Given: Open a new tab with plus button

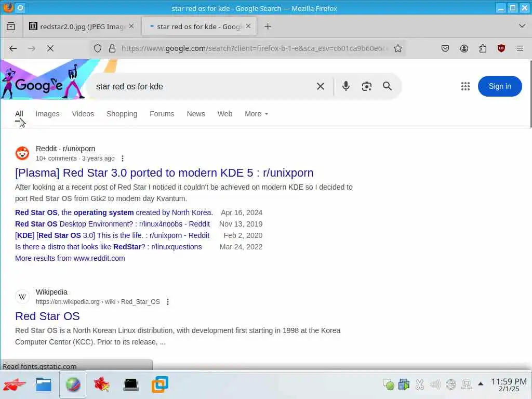Looking at the screenshot, I should pyautogui.click(x=268, y=26).
